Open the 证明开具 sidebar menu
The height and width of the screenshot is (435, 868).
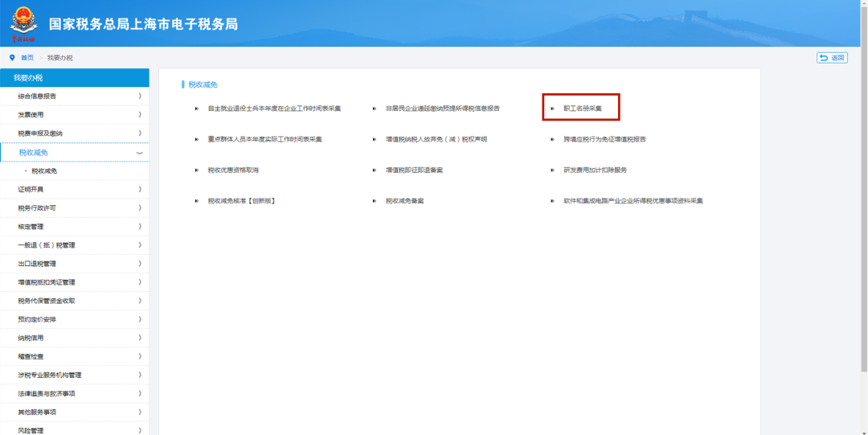pyautogui.click(x=75, y=190)
